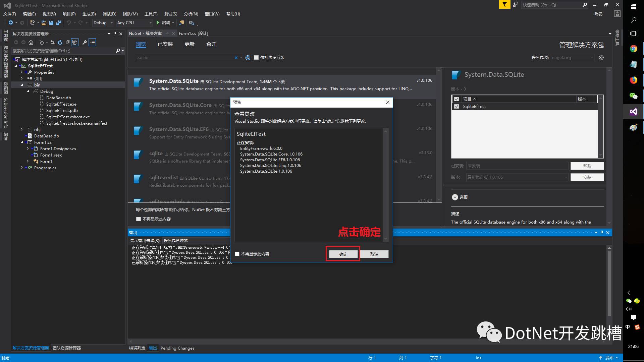Pin the Output panel
644x362 pixels.
[602, 232]
